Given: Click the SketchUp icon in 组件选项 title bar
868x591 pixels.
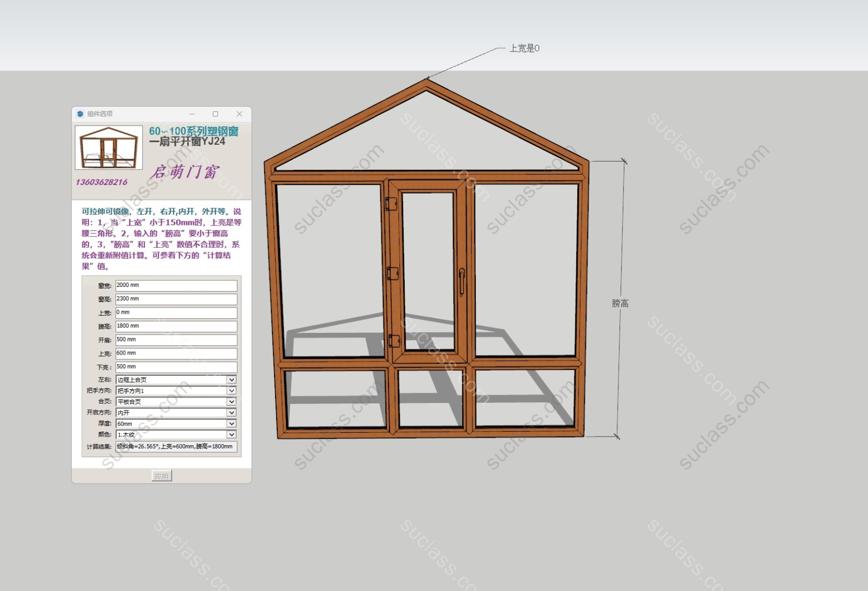Looking at the screenshot, I should tap(80, 114).
